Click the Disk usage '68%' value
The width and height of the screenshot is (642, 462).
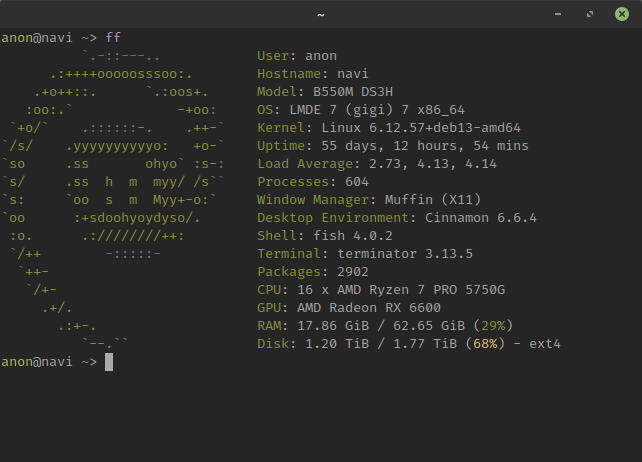(x=485, y=344)
